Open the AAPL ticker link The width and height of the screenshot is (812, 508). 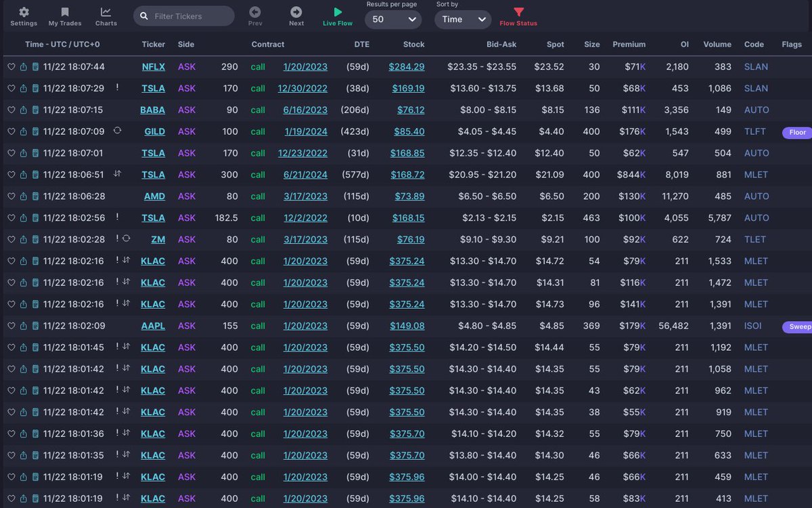[x=154, y=326]
